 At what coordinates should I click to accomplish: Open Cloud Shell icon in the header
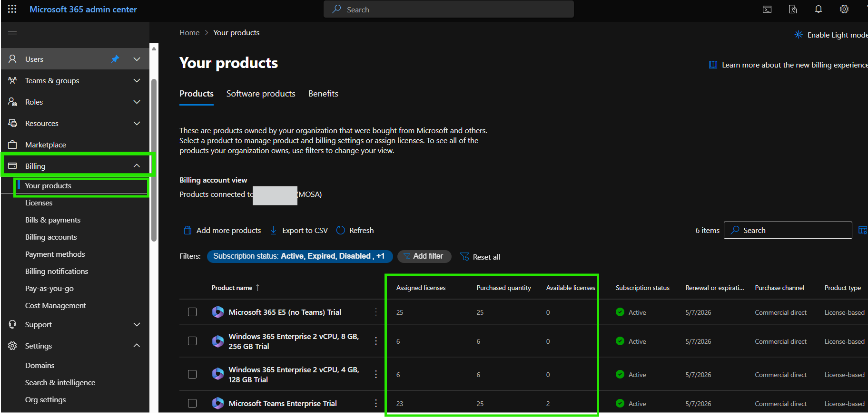(x=767, y=9)
